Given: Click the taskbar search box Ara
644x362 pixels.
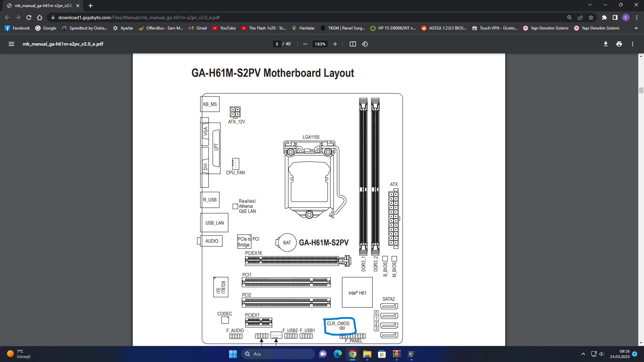Looking at the screenshot, I should pyautogui.click(x=278, y=354).
